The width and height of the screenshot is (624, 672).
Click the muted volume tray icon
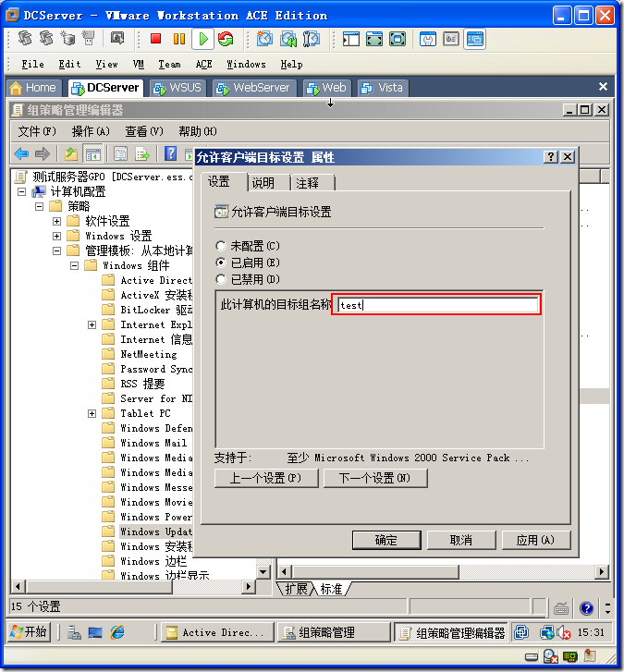[x=564, y=632]
